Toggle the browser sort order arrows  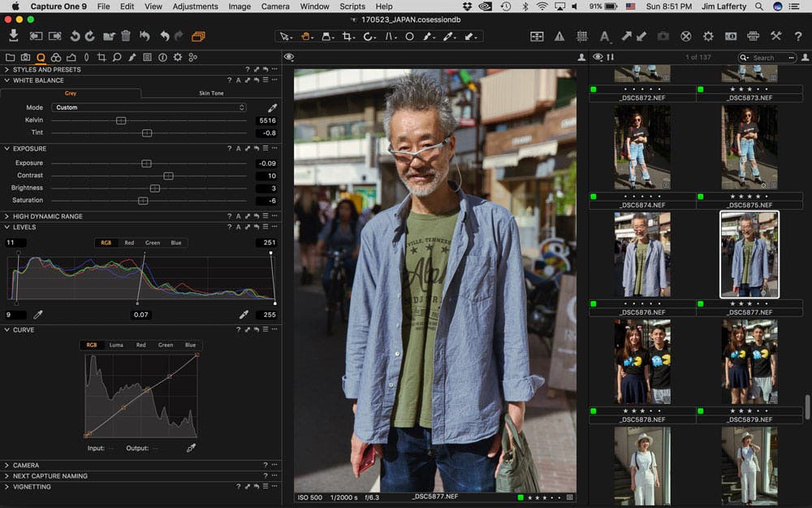pyautogui.click(x=610, y=57)
